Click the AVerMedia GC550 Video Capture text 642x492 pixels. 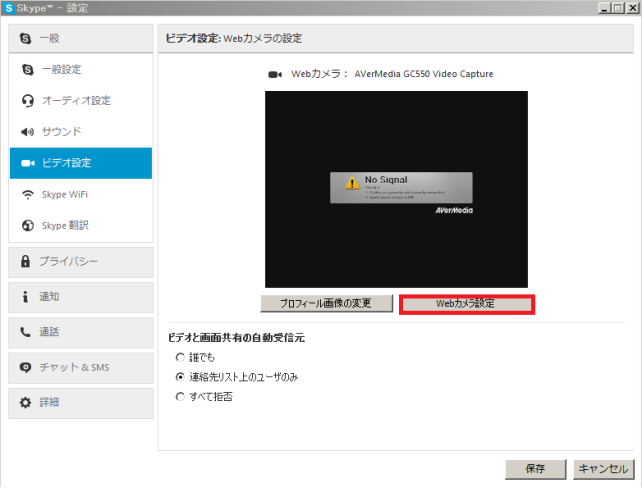pos(424,74)
